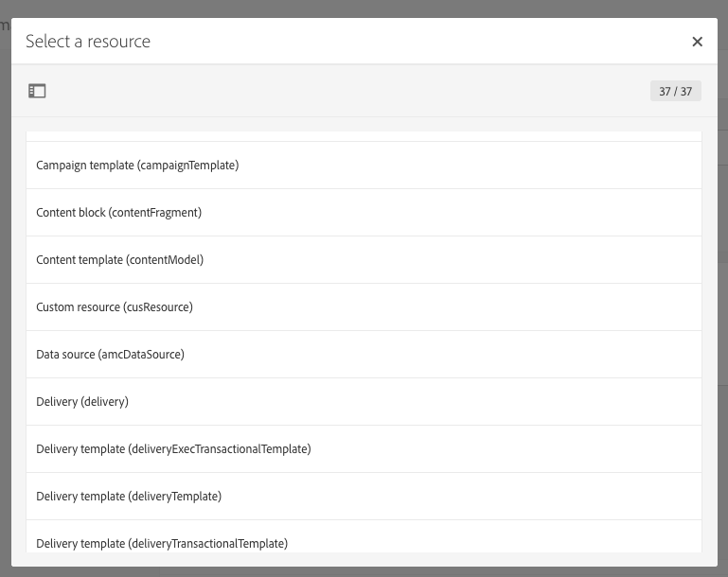Click the partially visible row above Campaign template
Image resolution: width=728 pixels, height=577 pixels.
pyautogui.click(x=364, y=136)
